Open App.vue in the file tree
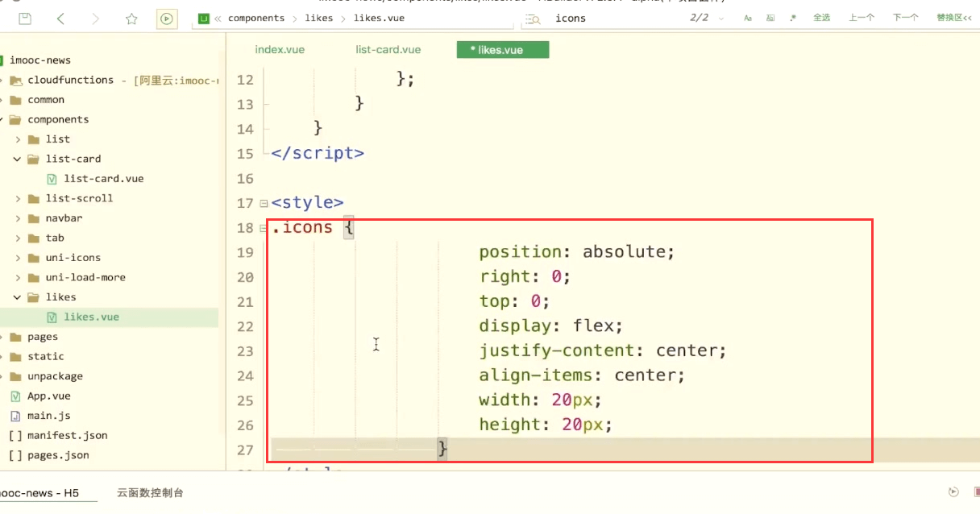 coord(49,396)
